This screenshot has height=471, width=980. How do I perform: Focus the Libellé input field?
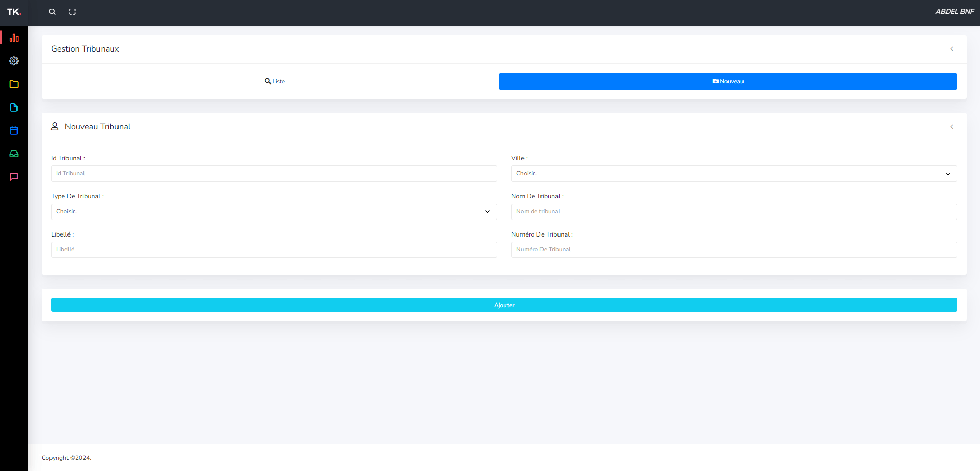274,250
